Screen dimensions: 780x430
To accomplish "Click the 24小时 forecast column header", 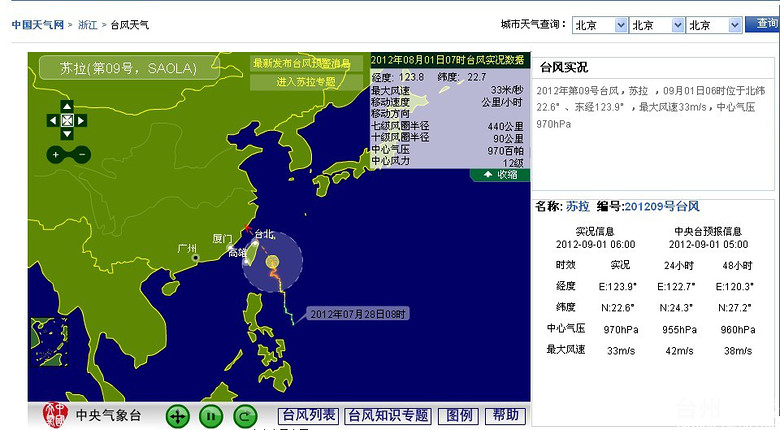I will coord(679,265).
